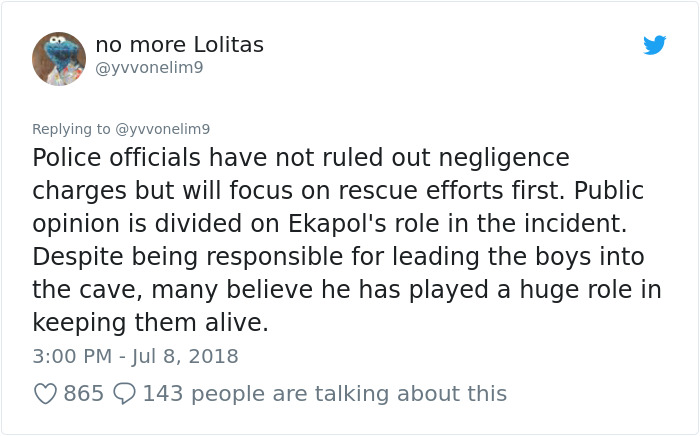Open the '3:00 PM' time link

click(72, 356)
